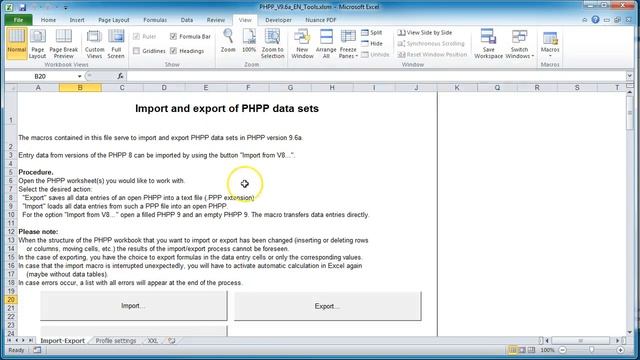640x360 pixels.
Task: Select column K header
Action: click(x=457, y=87)
